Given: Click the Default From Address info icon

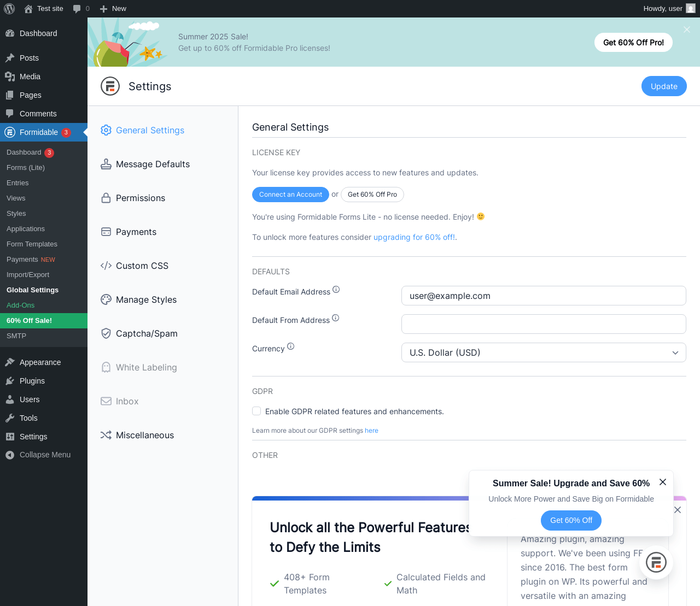Looking at the screenshot, I should point(336,318).
